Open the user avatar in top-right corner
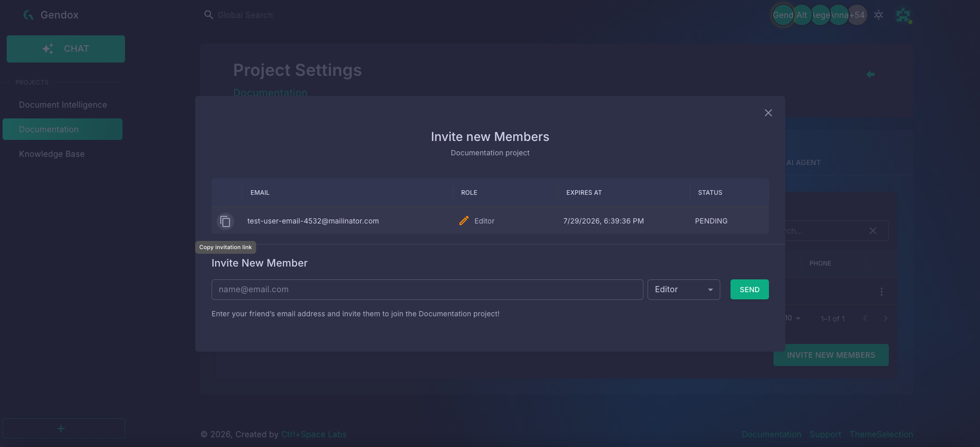This screenshot has width=980, height=447. [x=904, y=15]
